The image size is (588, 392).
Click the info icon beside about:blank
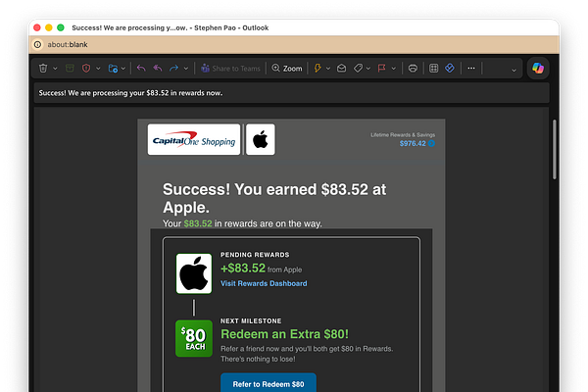pyautogui.click(x=38, y=45)
